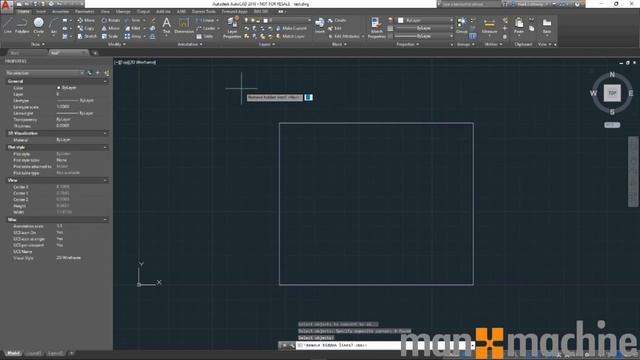Select the Line tool

point(8,25)
